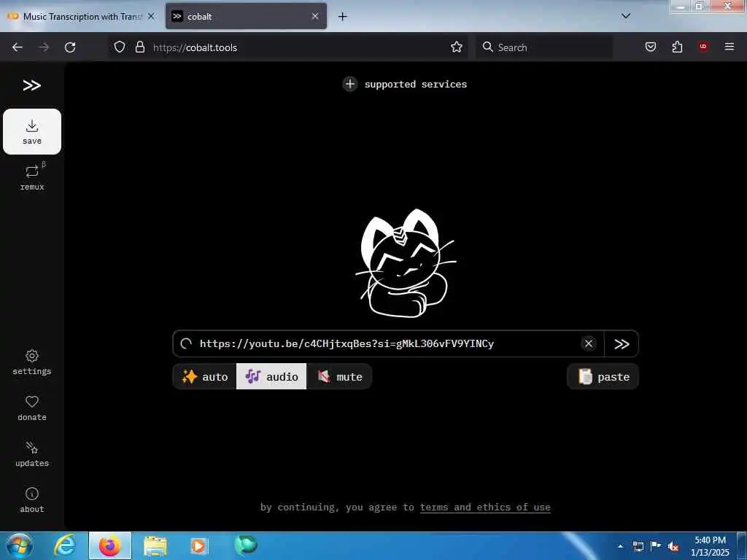Switch to Music Transcription browser tab
The height and width of the screenshot is (560, 747).
point(81,16)
